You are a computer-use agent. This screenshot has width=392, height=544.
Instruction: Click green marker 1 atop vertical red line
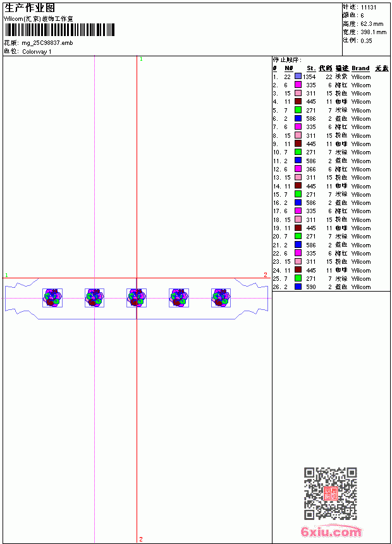[x=141, y=59]
